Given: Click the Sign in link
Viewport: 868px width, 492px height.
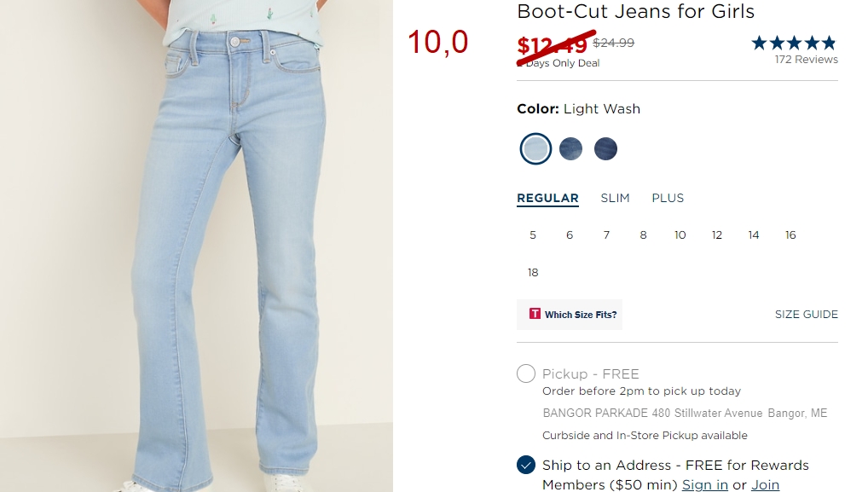Looking at the screenshot, I should pos(704,485).
